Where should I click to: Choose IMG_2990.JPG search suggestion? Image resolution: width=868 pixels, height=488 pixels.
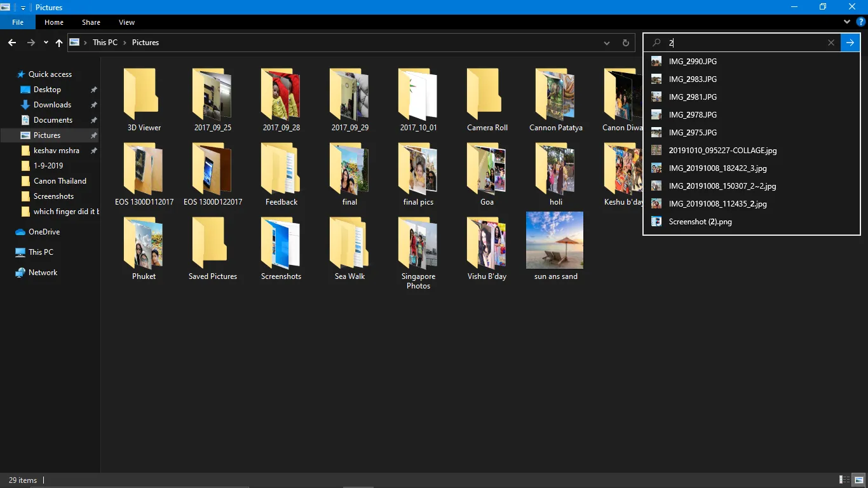coord(752,62)
